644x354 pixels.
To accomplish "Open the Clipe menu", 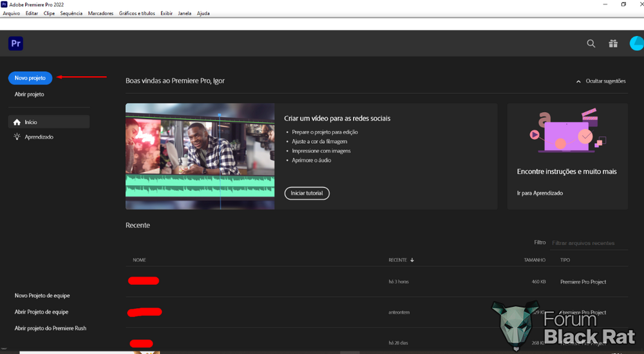I will 50,13.
